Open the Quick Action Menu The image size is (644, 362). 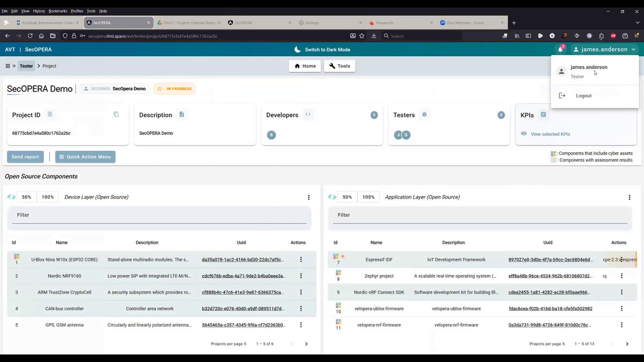85,157
